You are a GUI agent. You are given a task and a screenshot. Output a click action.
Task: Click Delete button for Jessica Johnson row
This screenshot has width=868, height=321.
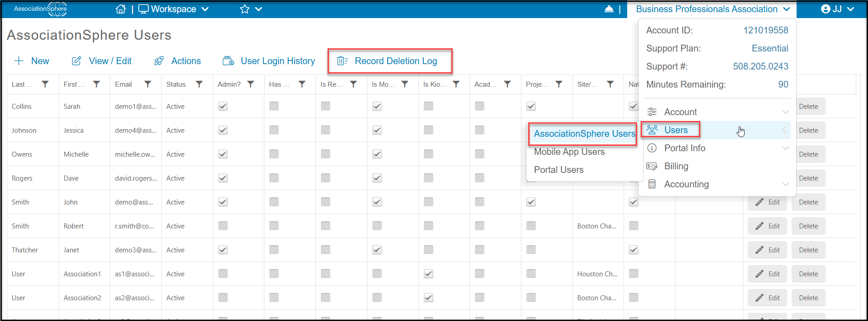pos(808,130)
